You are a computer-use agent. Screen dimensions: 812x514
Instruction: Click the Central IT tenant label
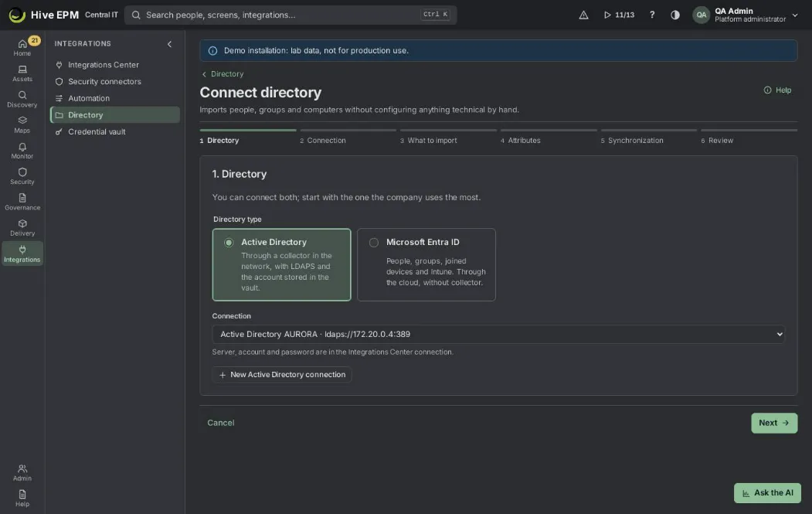(x=101, y=15)
